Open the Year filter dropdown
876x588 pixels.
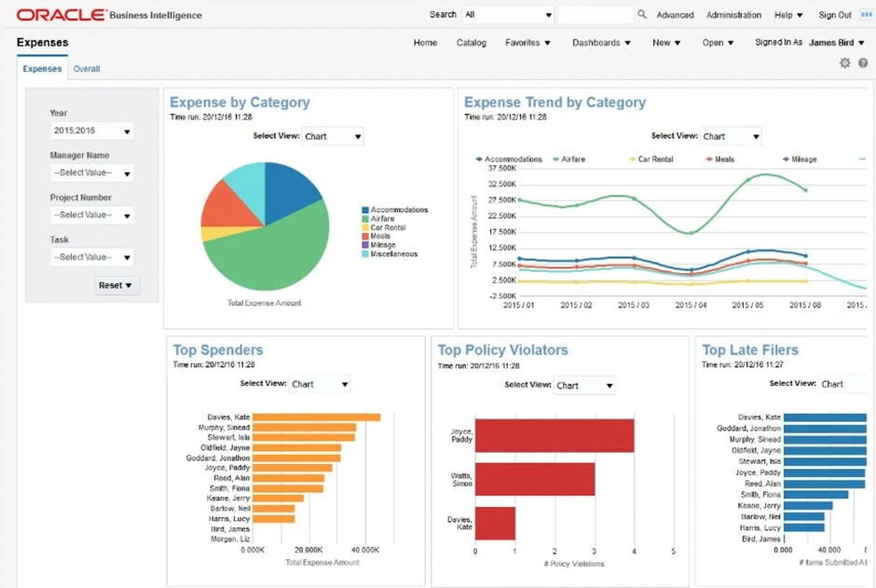[125, 130]
